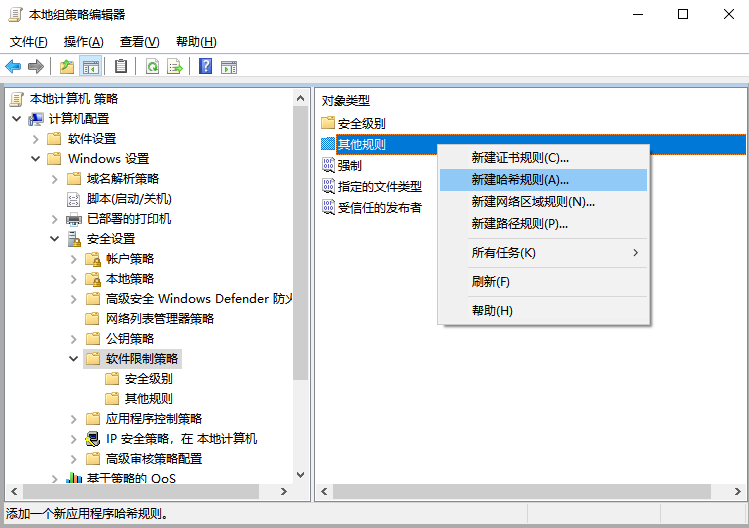749x528 pixels.
Task: Click the Back arrow toolbar icon
Action: coord(13,66)
